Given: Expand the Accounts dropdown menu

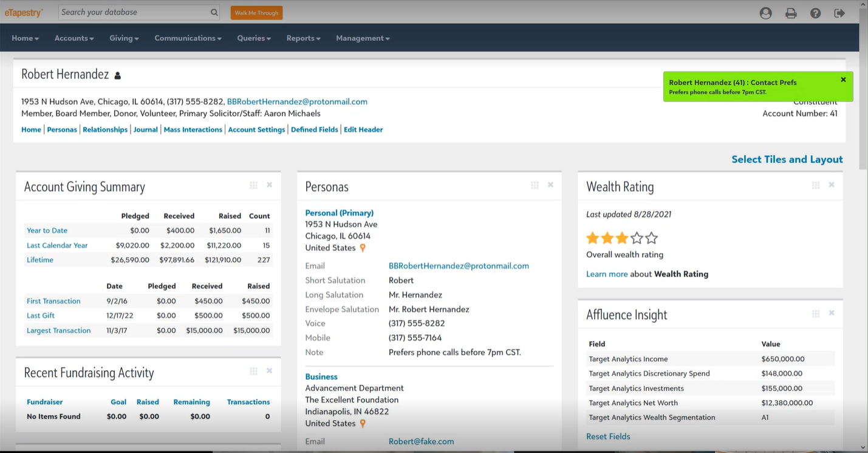Looking at the screenshot, I should coord(74,38).
